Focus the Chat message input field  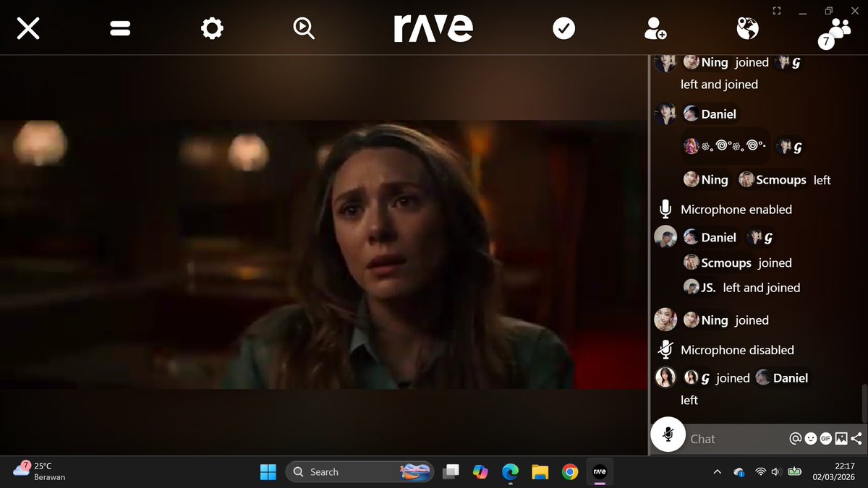click(736, 439)
